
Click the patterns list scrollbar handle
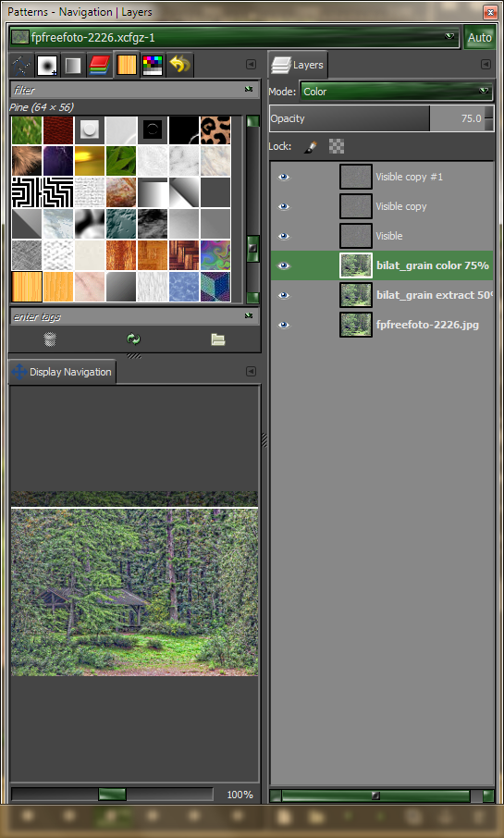(252, 249)
